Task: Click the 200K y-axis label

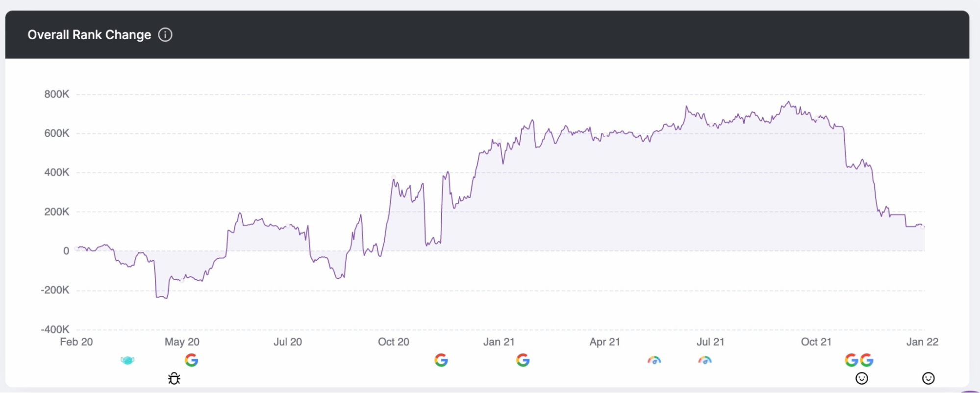Action: (x=57, y=212)
